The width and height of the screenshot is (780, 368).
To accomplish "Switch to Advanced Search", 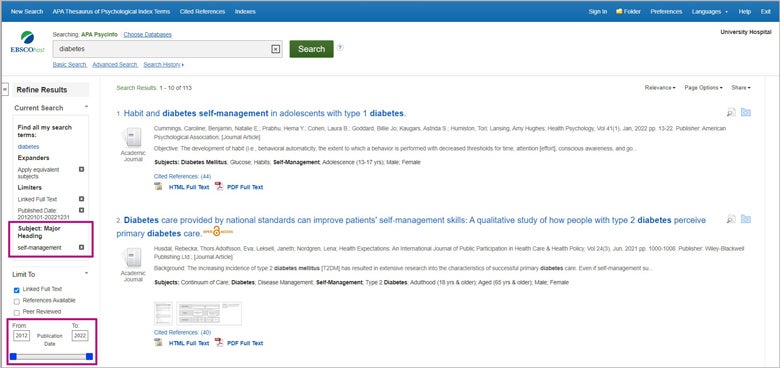I will click(x=115, y=65).
